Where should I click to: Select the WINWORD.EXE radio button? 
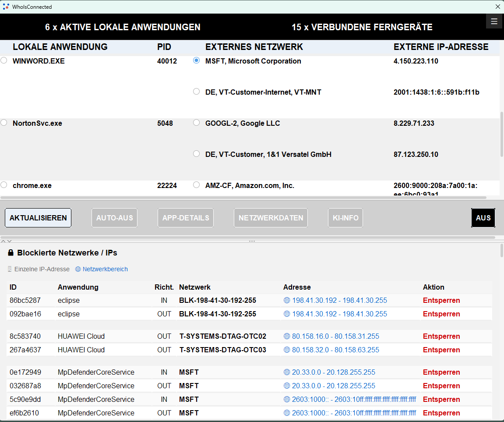(x=4, y=60)
